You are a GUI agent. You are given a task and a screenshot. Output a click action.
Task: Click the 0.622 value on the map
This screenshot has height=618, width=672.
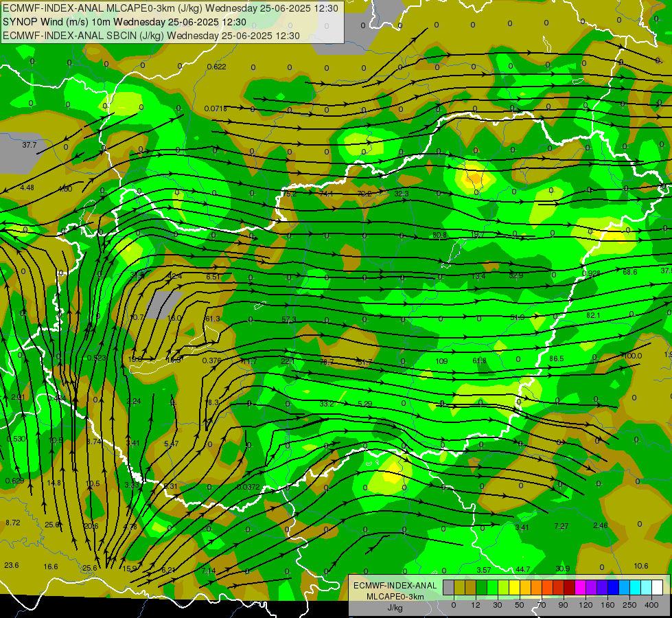point(216,67)
